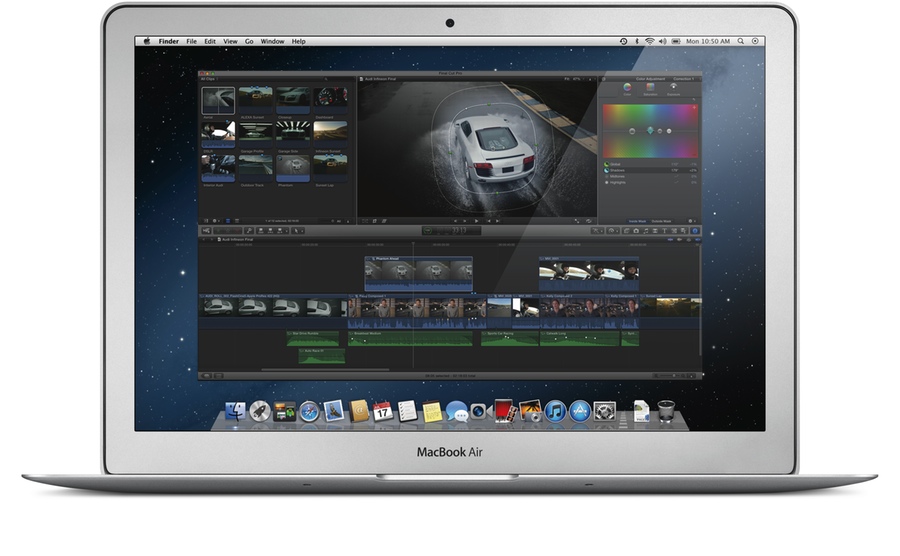Open iTunes from the Dock
The image size is (900, 556).
point(554,410)
